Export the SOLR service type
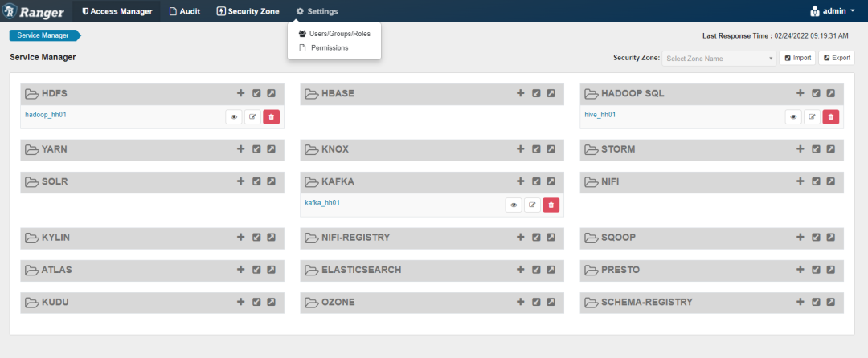Image resolution: width=868 pixels, height=358 pixels. (x=272, y=181)
